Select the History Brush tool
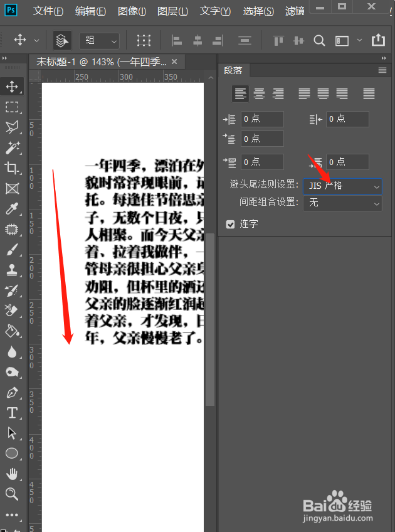The image size is (395, 532). click(x=12, y=290)
